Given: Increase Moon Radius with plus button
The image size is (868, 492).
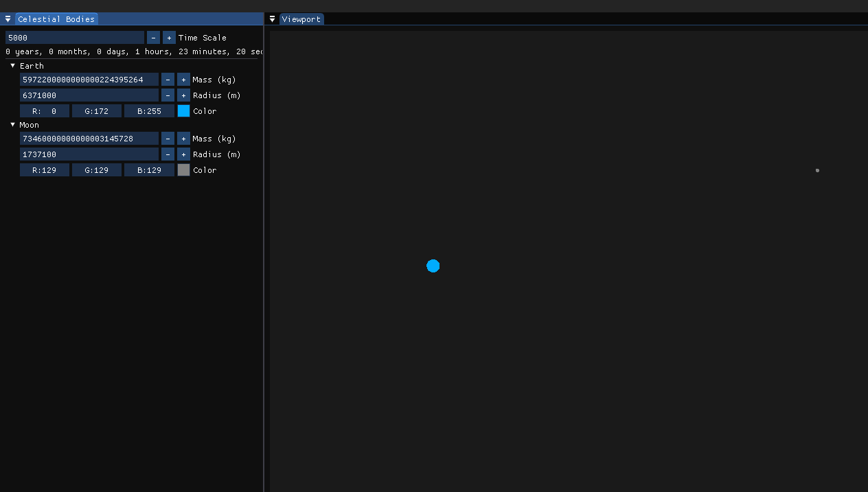Looking at the screenshot, I should [x=183, y=154].
